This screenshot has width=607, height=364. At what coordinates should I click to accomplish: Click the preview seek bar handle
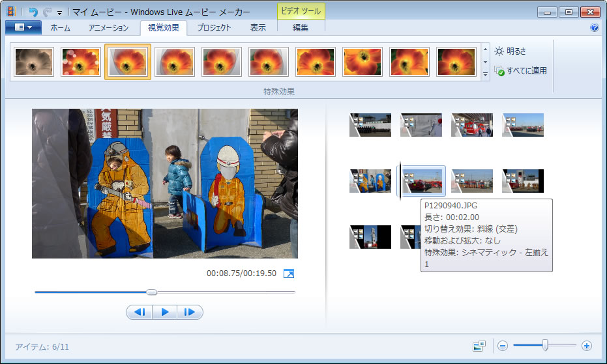point(151,292)
